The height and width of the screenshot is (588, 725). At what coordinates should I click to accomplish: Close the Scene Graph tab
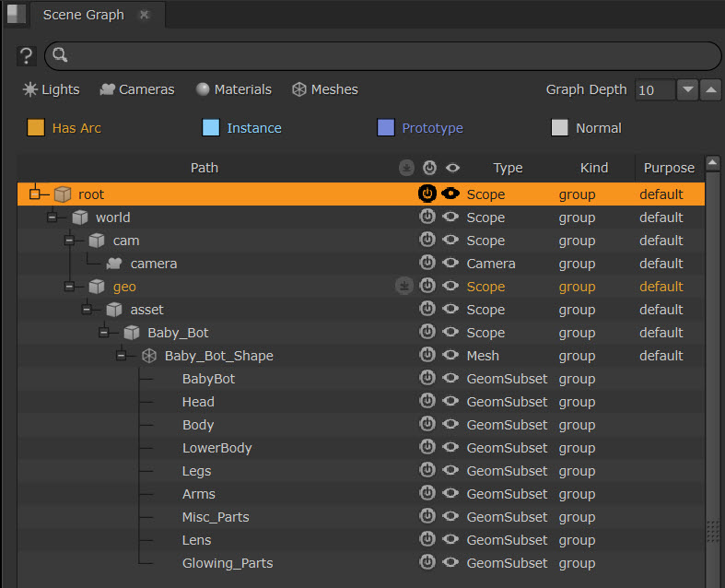click(x=144, y=15)
